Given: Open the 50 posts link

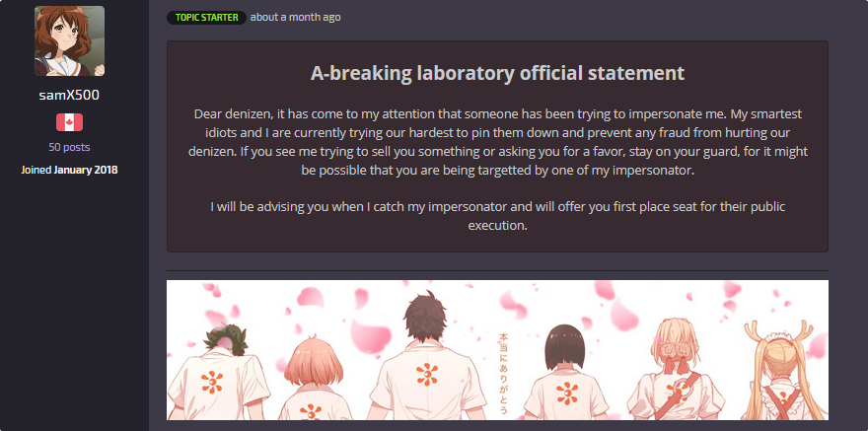Looking at the screenshot, I should 69,147.
